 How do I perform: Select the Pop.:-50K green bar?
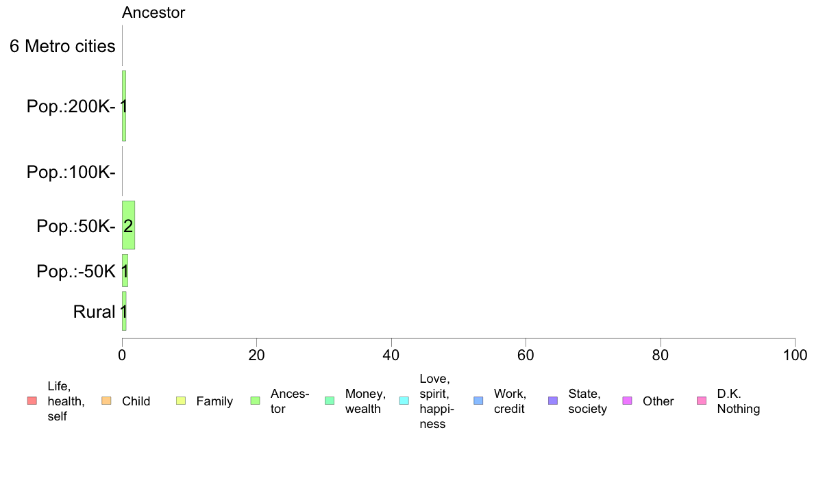point(125,270)
